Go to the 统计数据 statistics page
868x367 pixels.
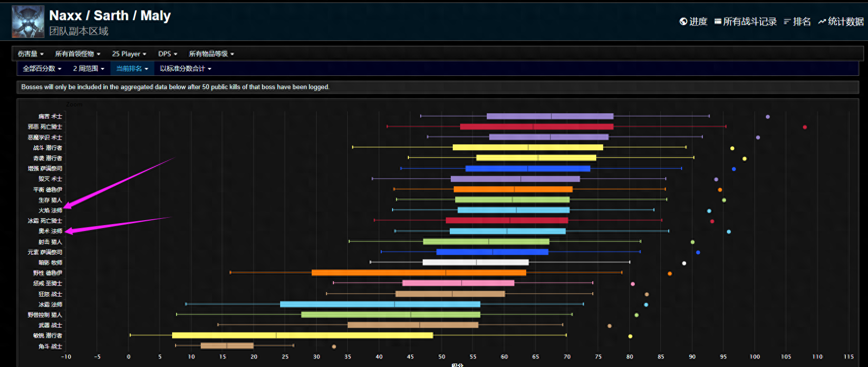845,22
